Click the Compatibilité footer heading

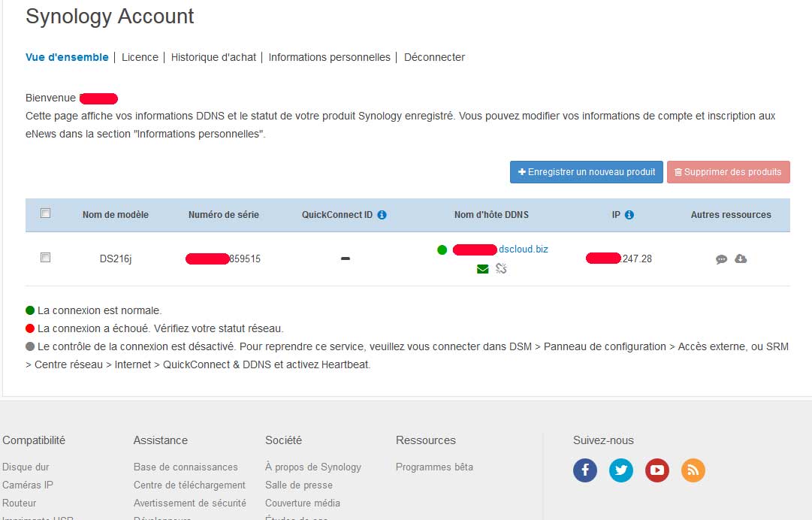34,440
